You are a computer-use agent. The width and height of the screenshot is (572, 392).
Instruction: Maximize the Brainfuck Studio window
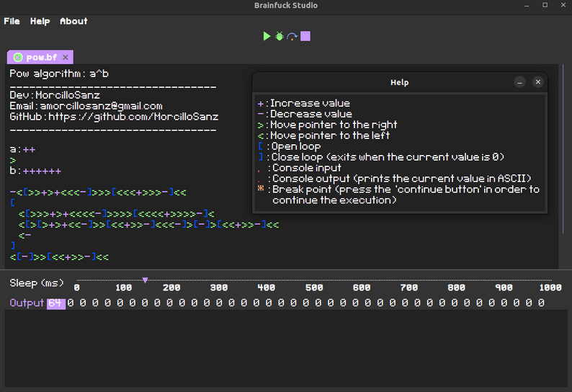(x=544, y=6)
